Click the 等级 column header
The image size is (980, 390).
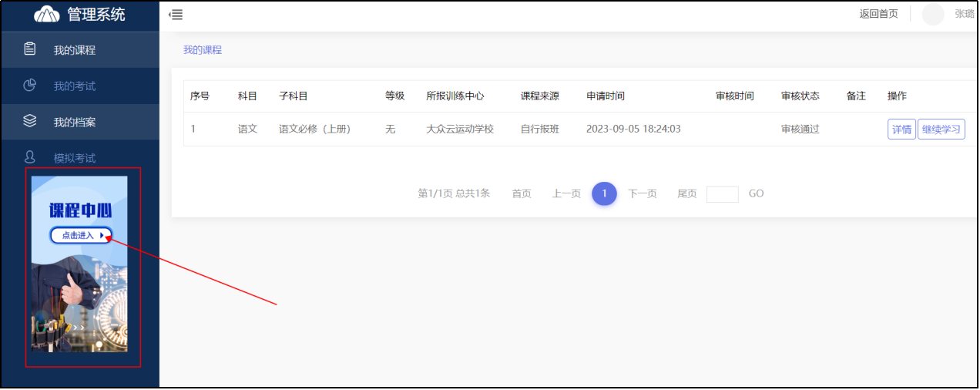(x=395, y=96)
